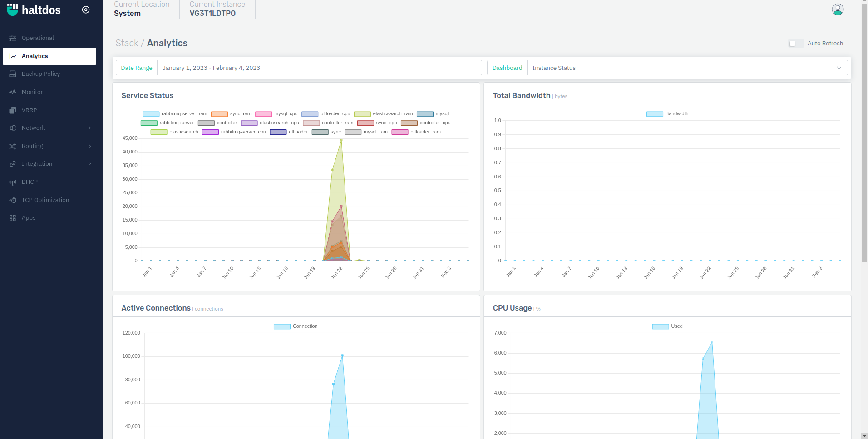Click the controller_ram legend color swatch
Screen dimensions: 868x439
point(311,123)
